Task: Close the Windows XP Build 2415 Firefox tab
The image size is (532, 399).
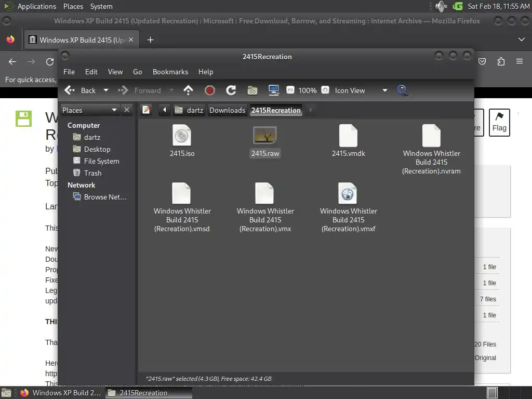Action: (131, 39)
